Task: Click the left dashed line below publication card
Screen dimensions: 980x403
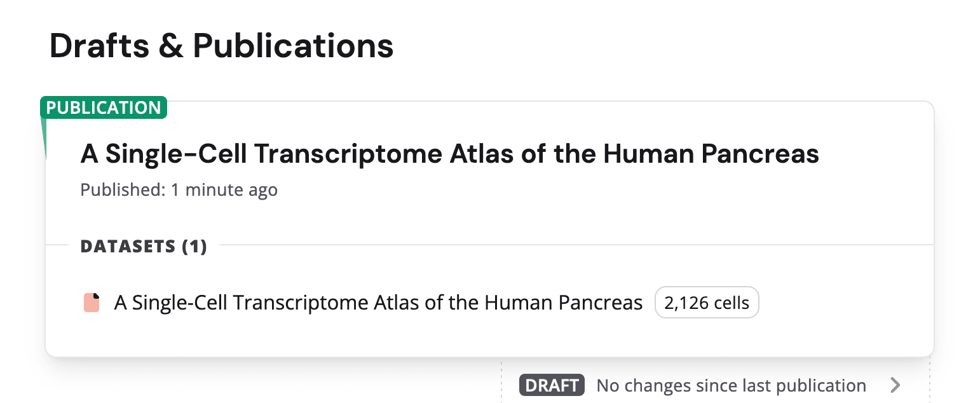Action: pyautogui.click(x=501, y=381)
